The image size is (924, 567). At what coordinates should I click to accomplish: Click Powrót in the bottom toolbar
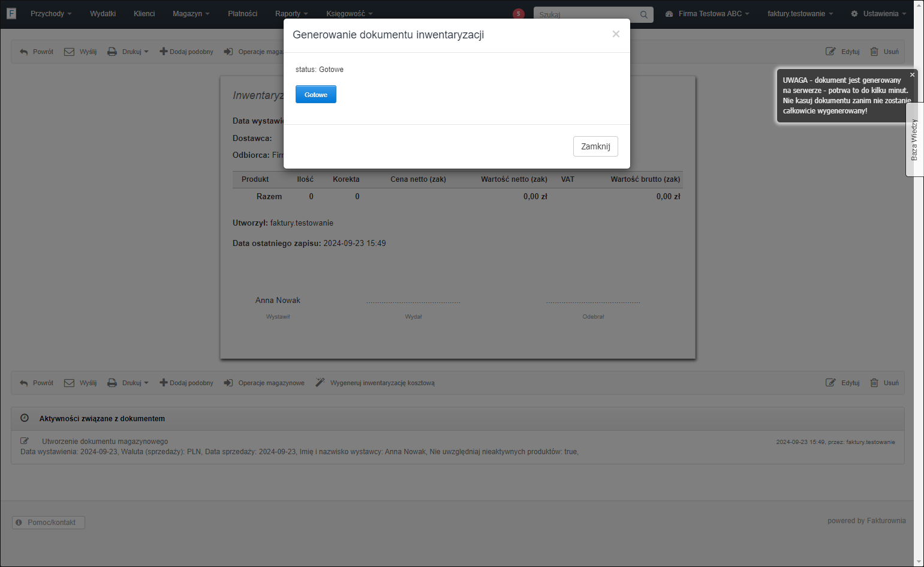pyautogui.click(x=37, y=383)
